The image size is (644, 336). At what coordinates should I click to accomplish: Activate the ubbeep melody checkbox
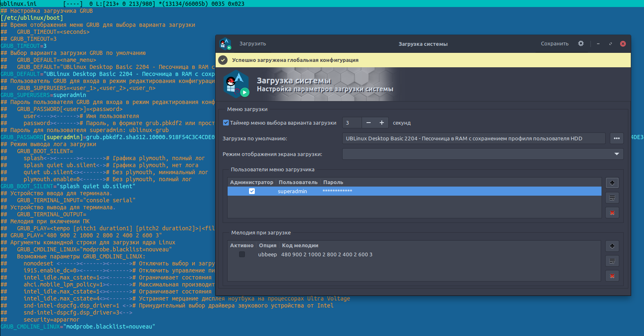(242, 254)
